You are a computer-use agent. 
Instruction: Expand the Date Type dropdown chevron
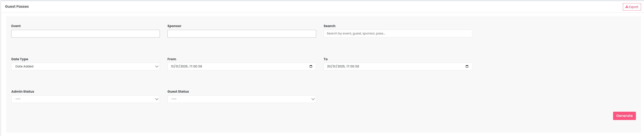point(157,66)
